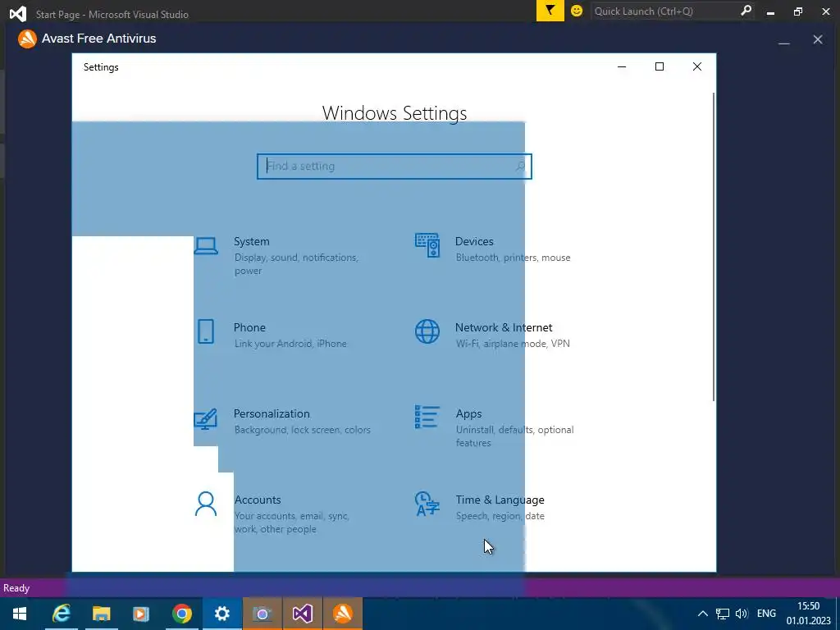Open the Phone settings icon
Viewport: 840px width, 630px height.
pyautogui.click(x=206, y=331)
